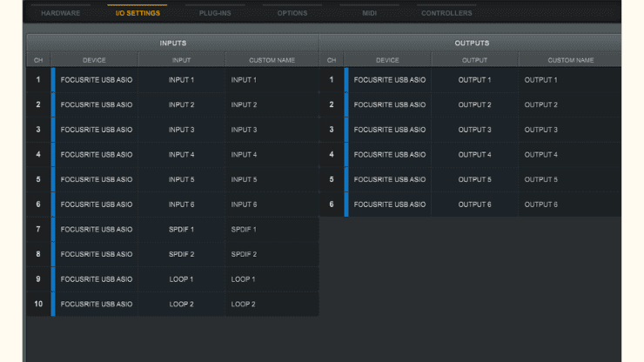Click the INPUTS section header
The image size is (644, 362).
pyautogui.click(x=173, y=44)
